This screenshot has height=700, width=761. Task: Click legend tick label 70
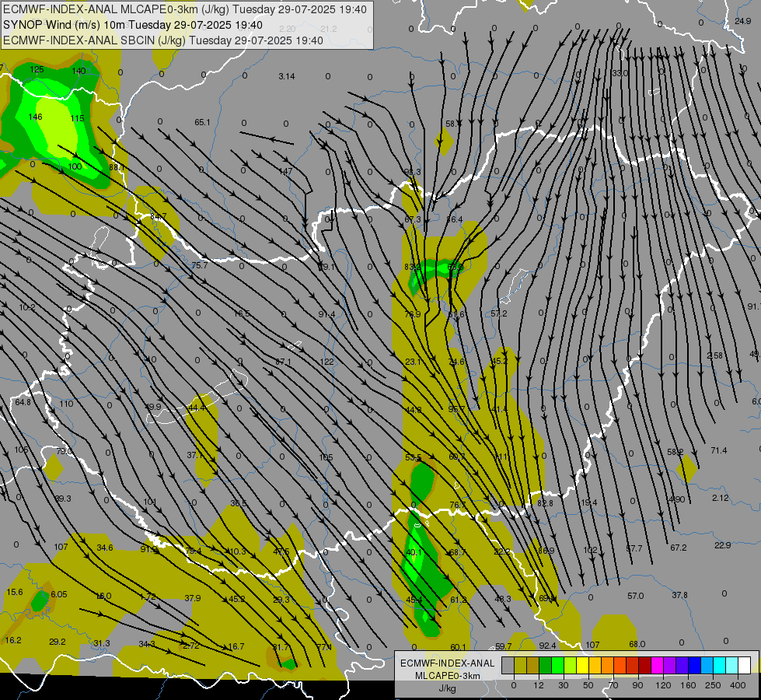(613, 685)
